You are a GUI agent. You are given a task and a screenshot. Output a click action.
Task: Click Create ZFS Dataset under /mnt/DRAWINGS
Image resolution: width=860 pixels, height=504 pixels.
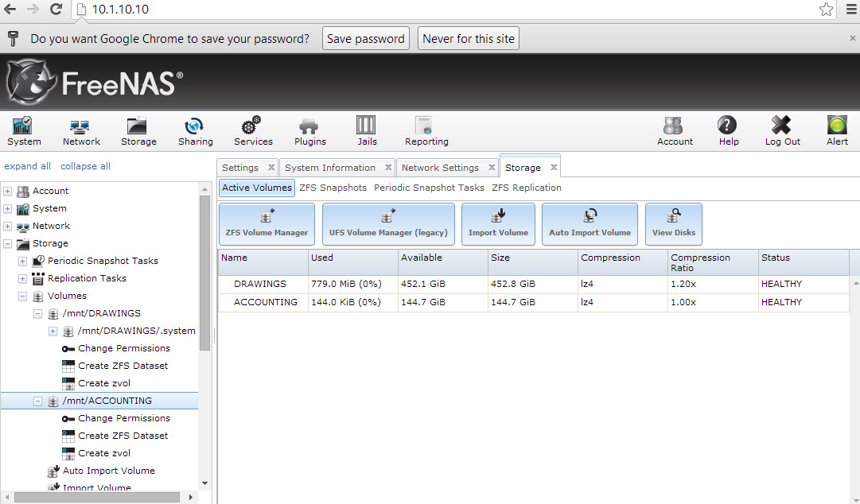(123, 366)
